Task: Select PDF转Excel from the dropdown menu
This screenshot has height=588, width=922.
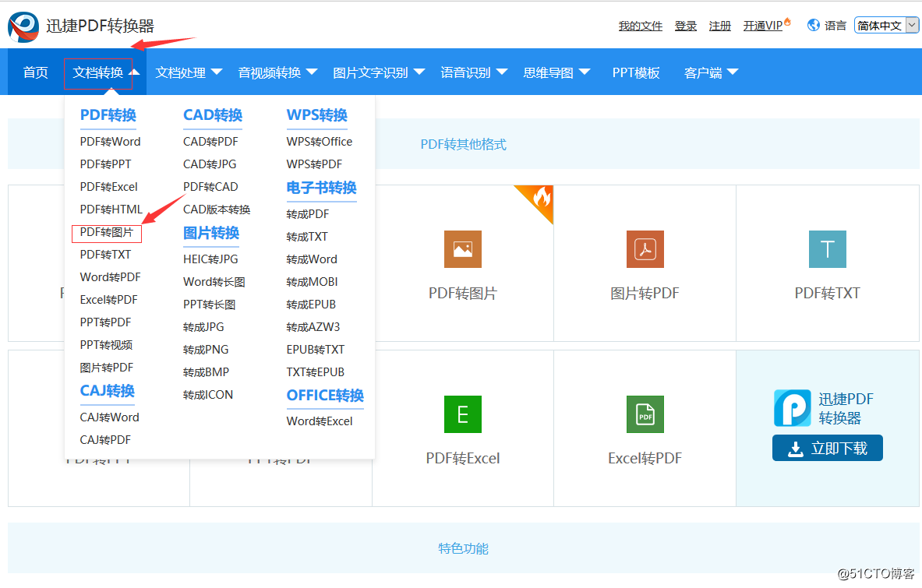Action: point(109,187)
